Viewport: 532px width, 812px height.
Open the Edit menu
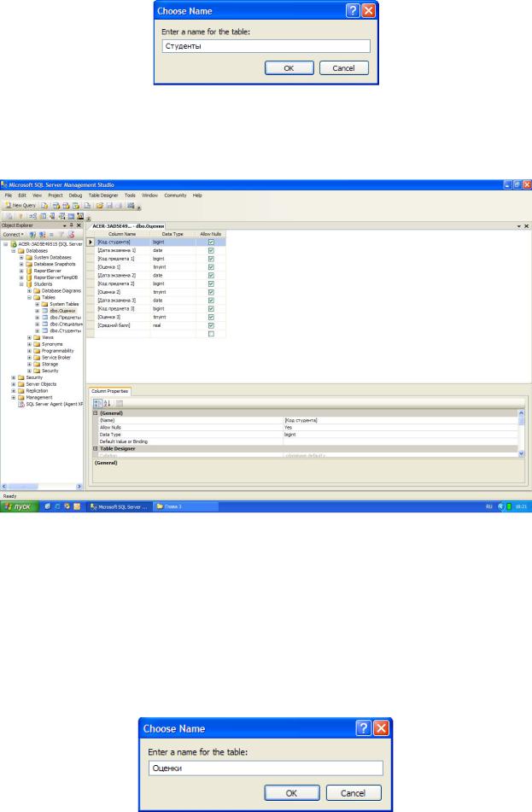(x=22, y=196)
